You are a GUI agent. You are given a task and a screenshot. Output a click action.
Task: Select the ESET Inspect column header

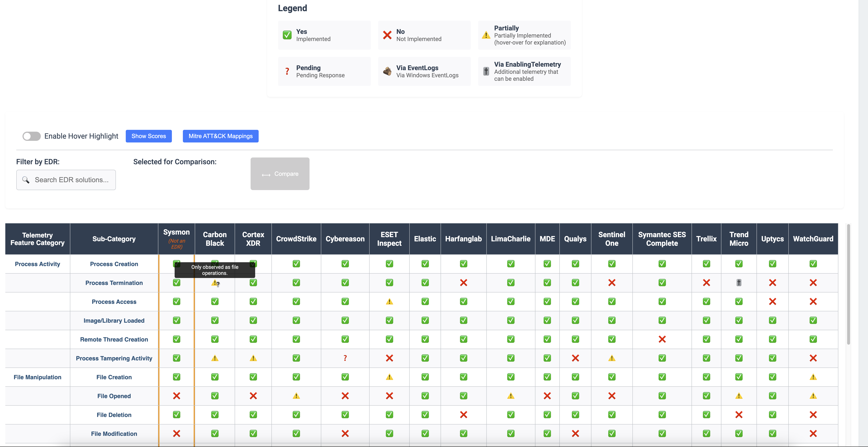point(389,239)
